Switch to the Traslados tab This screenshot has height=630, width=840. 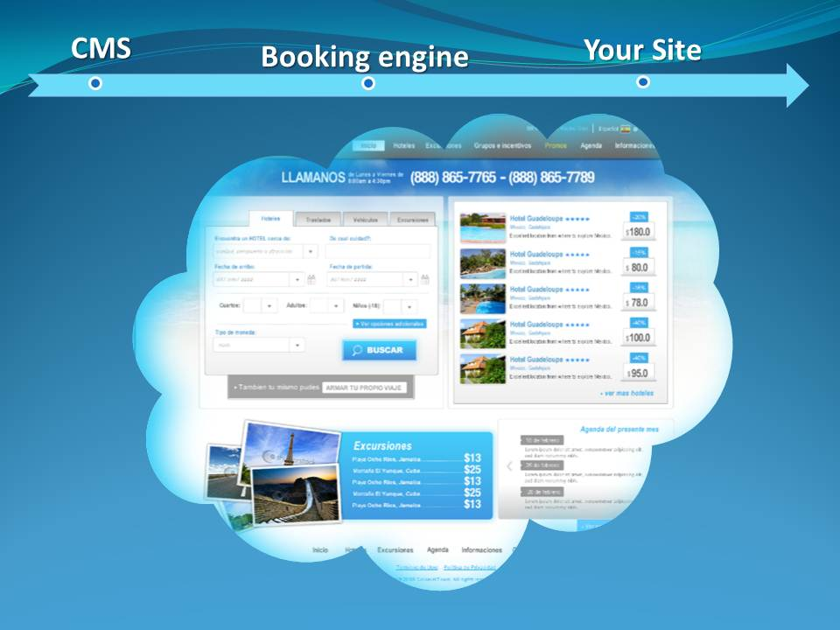(x=318, y=218)
